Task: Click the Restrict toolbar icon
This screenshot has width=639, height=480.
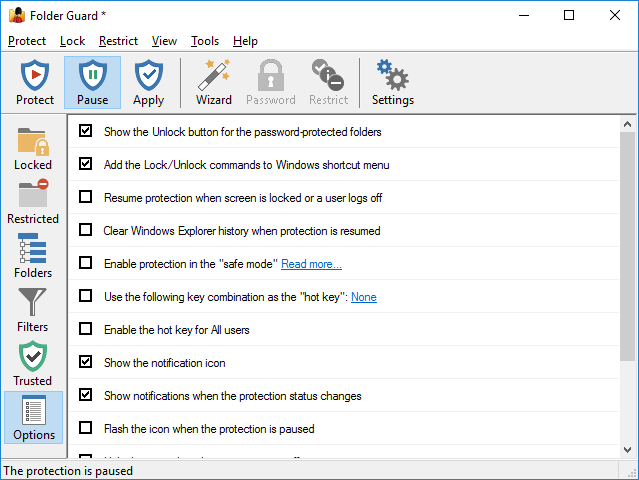Action: coord(328,82)
